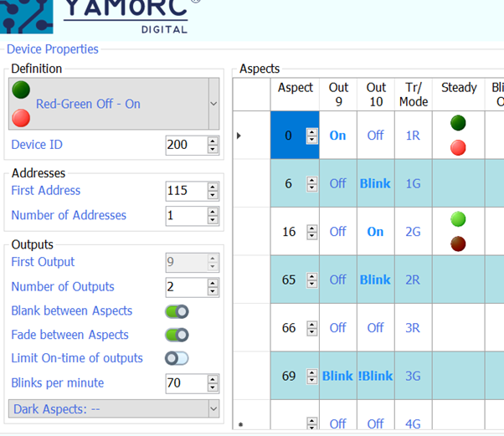Click Out 10 'Off' in aspect 66 row
Viewport: 504px width, 436px height.
coord(376,328)
